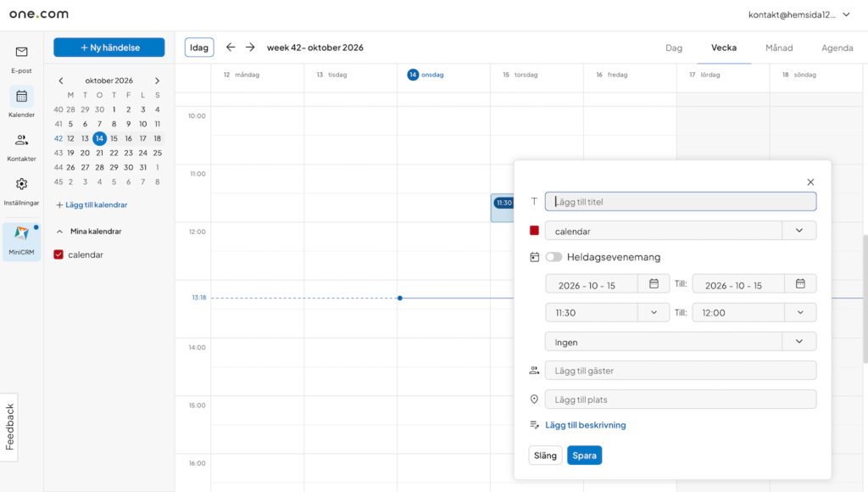Click the description edit icon
Screen dimensions: 868x492
[x=534, y=425]
